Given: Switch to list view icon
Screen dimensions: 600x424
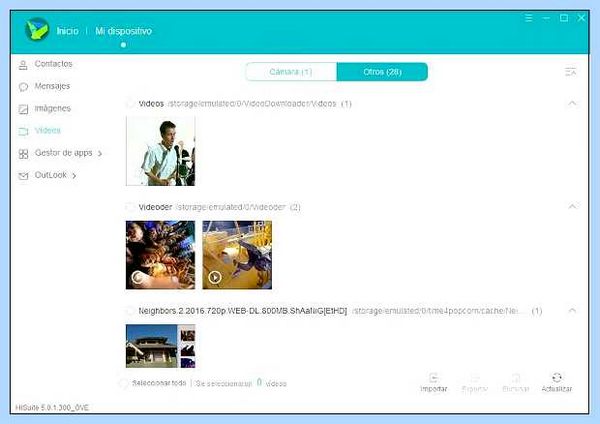Looking at the screenshot, I should [571, 72].
